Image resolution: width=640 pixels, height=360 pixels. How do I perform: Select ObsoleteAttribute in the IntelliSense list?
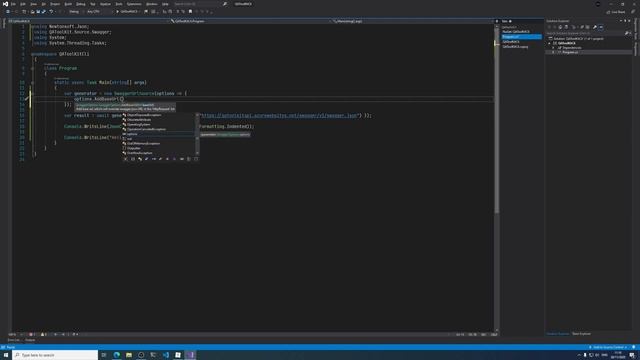pyautogui.click(x=158, y=120)
